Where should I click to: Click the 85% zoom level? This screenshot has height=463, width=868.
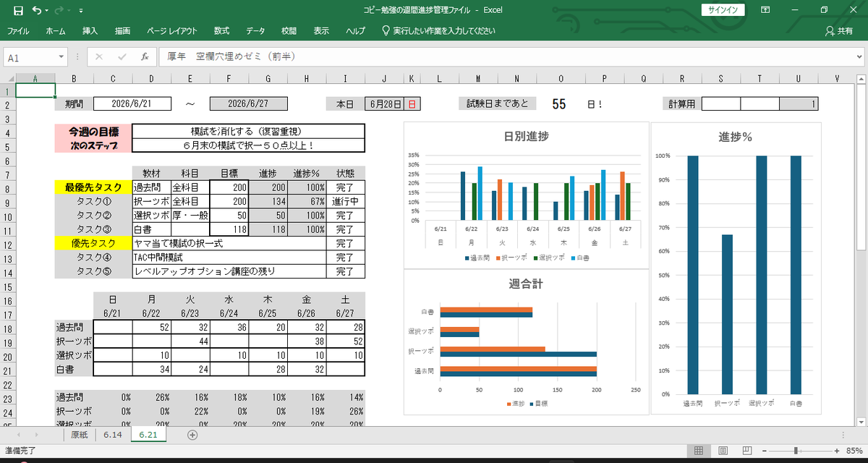click(x=854, y=451)
